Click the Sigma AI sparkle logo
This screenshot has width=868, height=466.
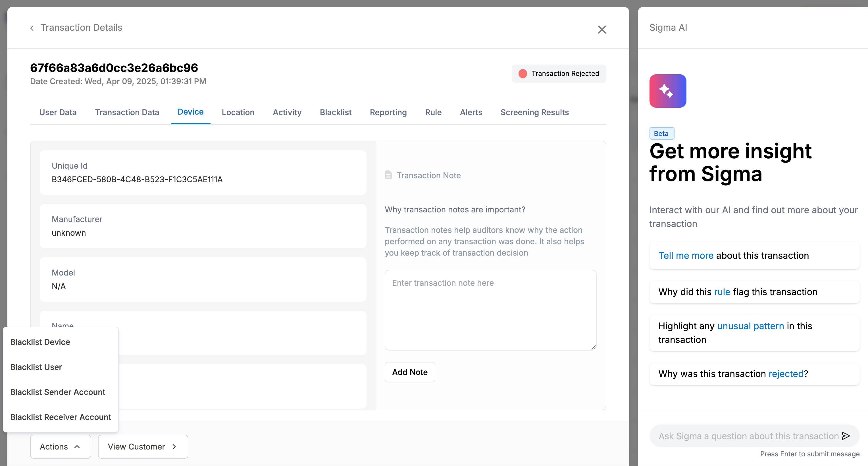pos(667,91)
